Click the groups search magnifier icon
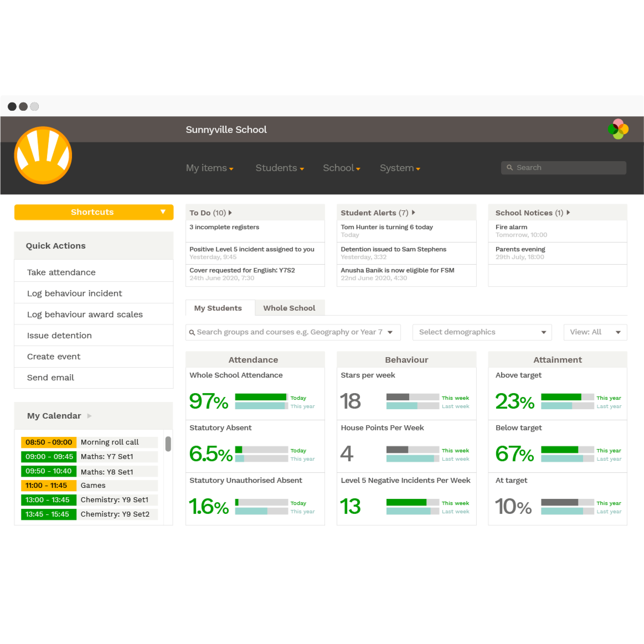The width and height of the screenshot is (644, 644). click(192, 332)
